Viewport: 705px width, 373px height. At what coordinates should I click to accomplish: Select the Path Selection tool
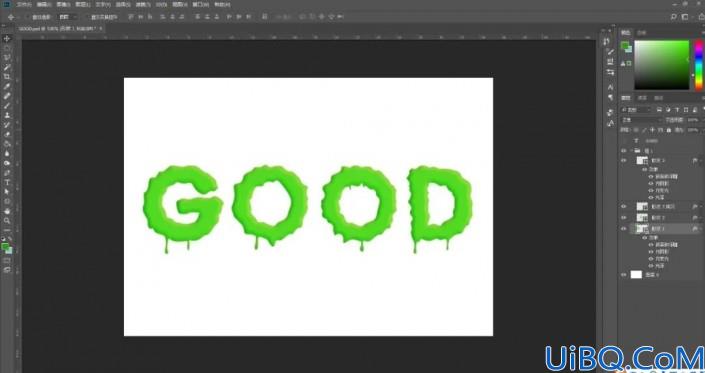(7, 192)
